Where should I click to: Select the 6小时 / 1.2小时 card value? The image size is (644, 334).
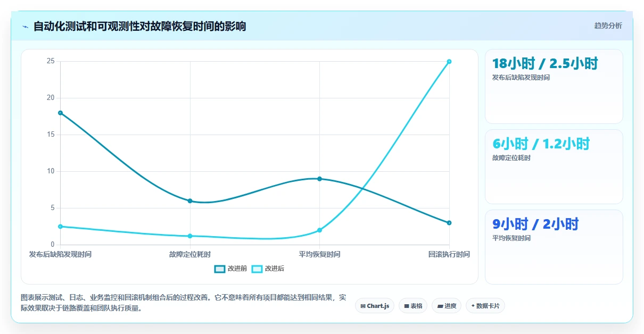(541, 144)
